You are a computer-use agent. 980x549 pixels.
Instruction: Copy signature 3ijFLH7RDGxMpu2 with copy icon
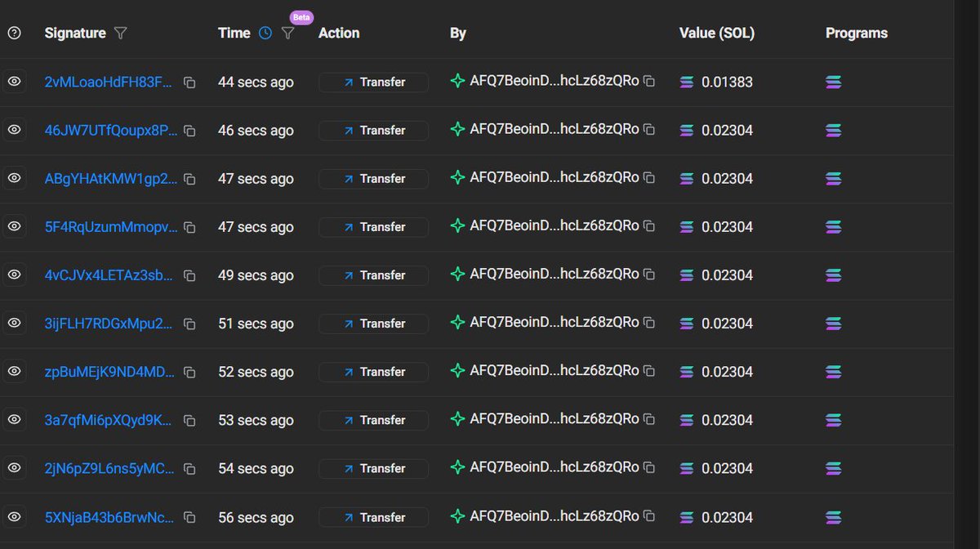tap(189, 324)
